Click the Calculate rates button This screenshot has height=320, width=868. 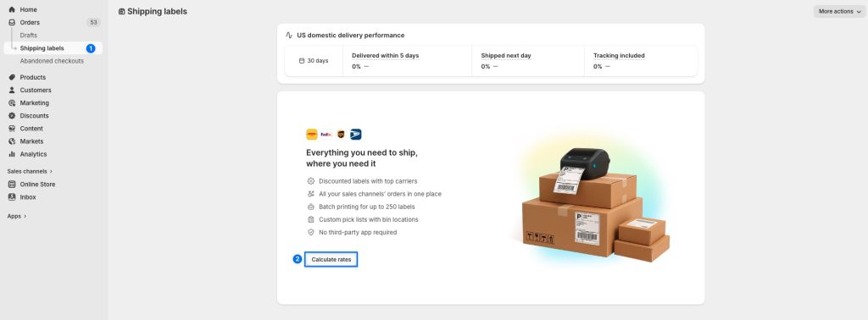[x=331, y=259]
